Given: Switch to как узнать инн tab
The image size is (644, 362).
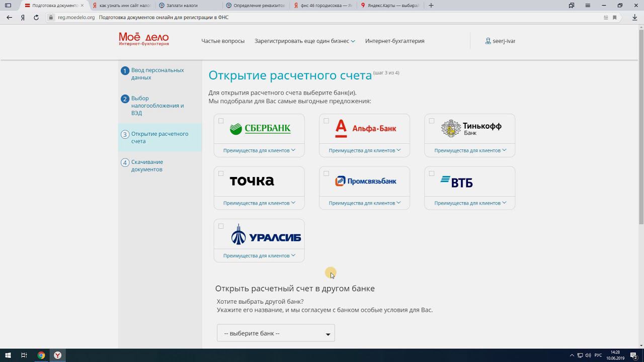Looking at the screenshot, I should [x=122, y=6].
